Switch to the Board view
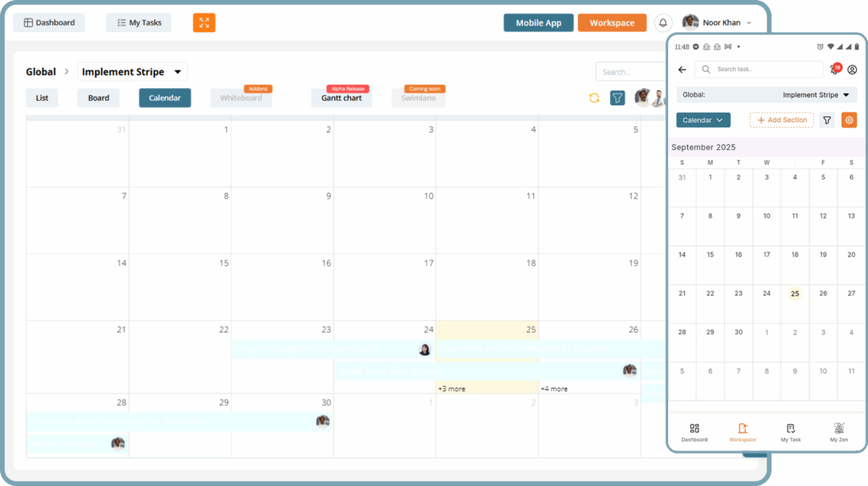868x486 pixels. click(98, 98)
